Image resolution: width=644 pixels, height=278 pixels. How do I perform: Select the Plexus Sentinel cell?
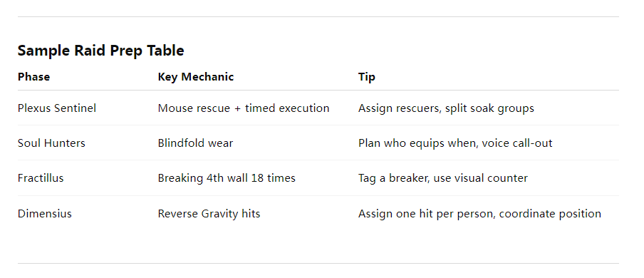pyautogui.click(x=57, y=108)
